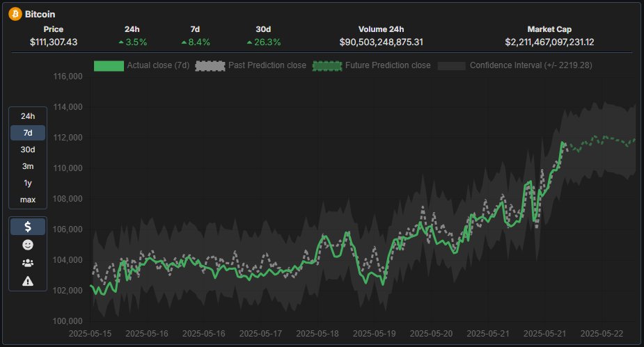Screen dimensions: 644x347
Task: Select the 7d time range
Action: click(28, 133)
